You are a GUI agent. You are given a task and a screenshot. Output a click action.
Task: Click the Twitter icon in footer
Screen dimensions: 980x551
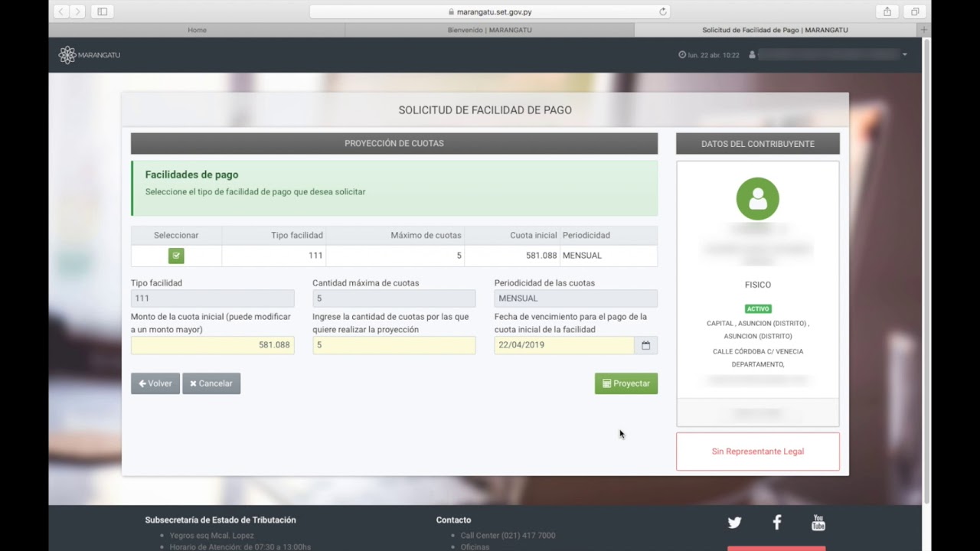pos(734,523)
